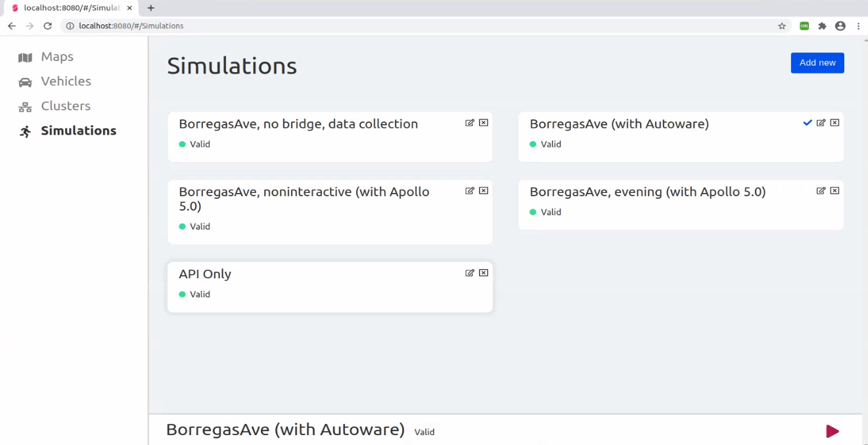Close the localhost Simulations tab

click(130, 8)
